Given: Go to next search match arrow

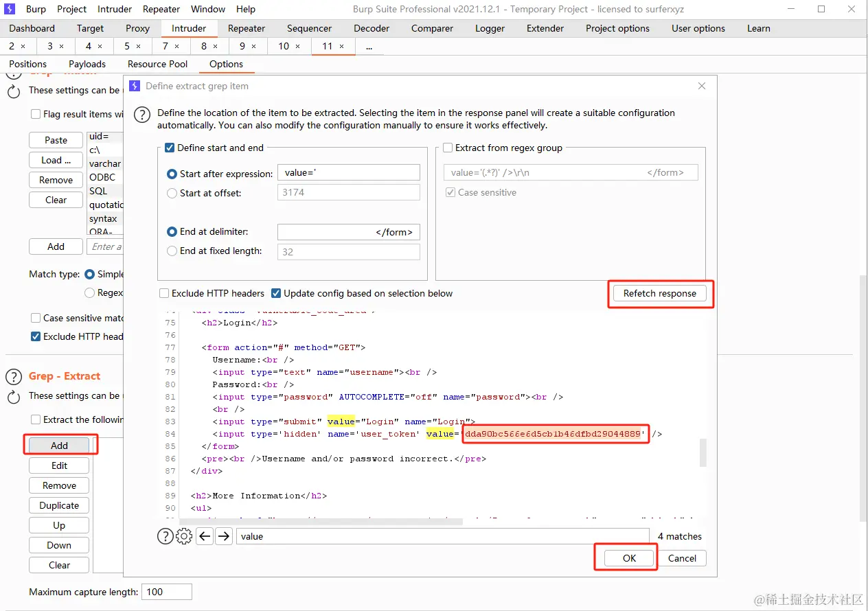Looking at the screenshot, I should [x=224, y=536].
